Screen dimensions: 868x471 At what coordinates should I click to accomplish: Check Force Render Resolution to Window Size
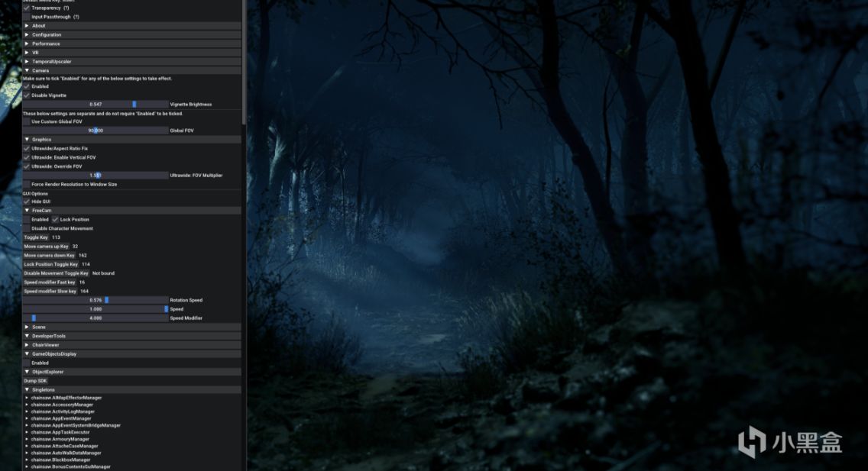pyautogui.click(x=27, y=185)
